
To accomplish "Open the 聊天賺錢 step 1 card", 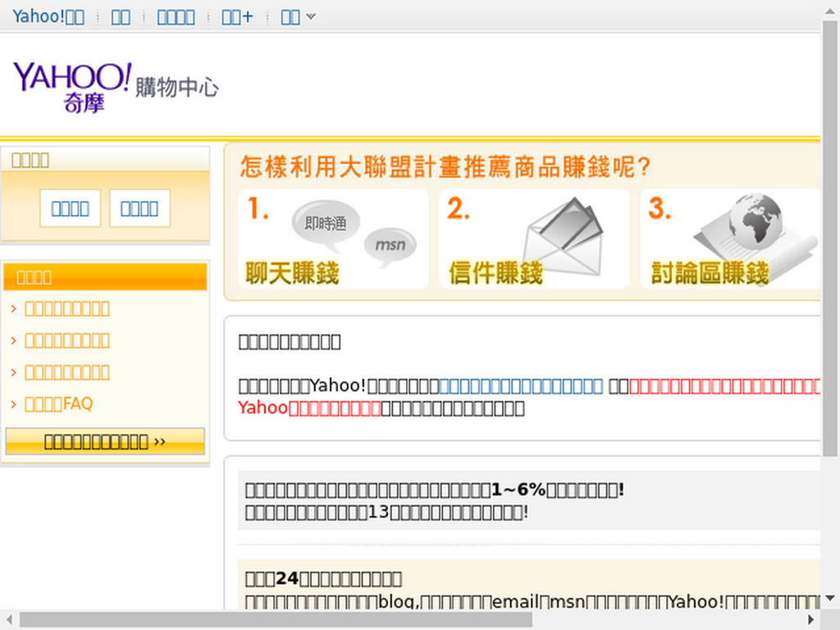I will click(333, 239).
